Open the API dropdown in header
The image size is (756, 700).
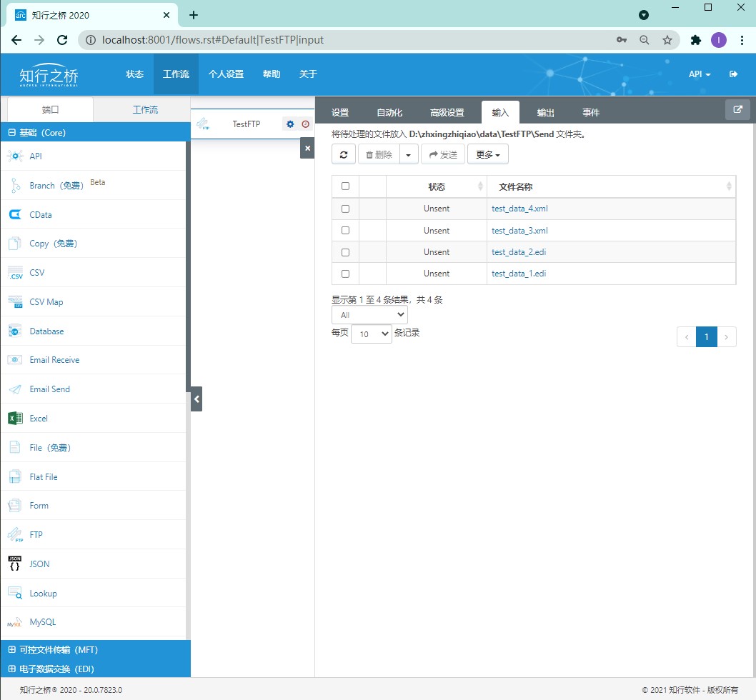click(x=700, y=74)
